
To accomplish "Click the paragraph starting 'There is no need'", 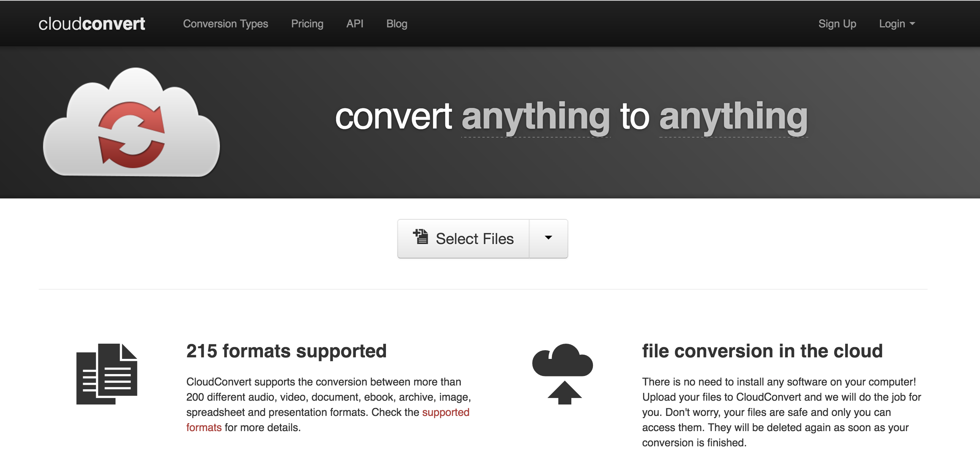I will 782,412.
